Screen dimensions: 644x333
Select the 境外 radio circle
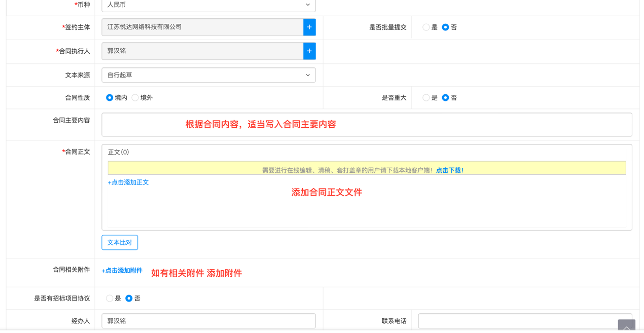click(x=135, y=97)
